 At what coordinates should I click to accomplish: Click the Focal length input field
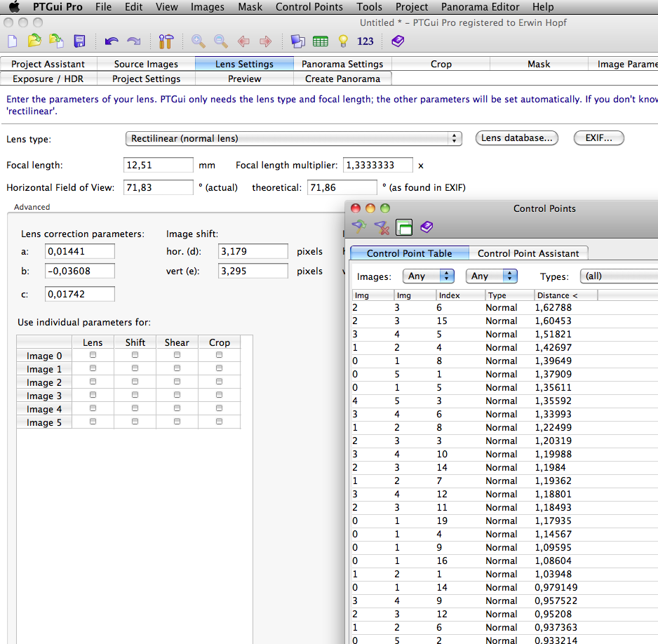(158, 165)
